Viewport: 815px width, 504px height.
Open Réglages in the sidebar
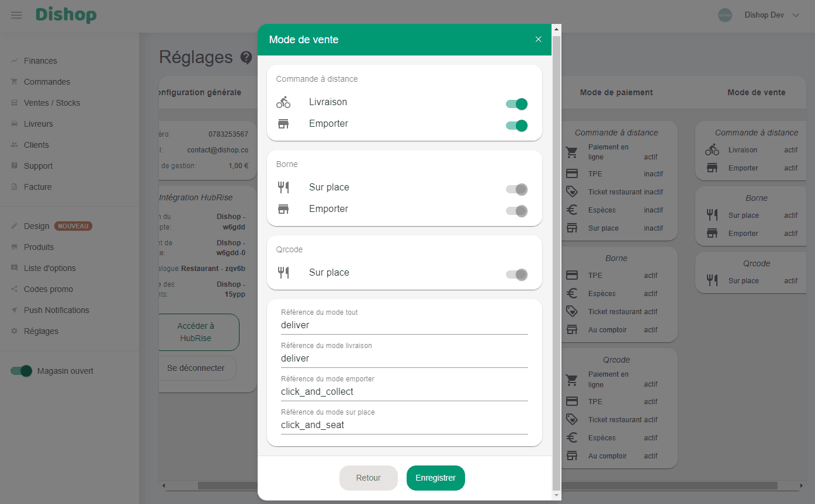pyautogui.click(x=41, y=331)
